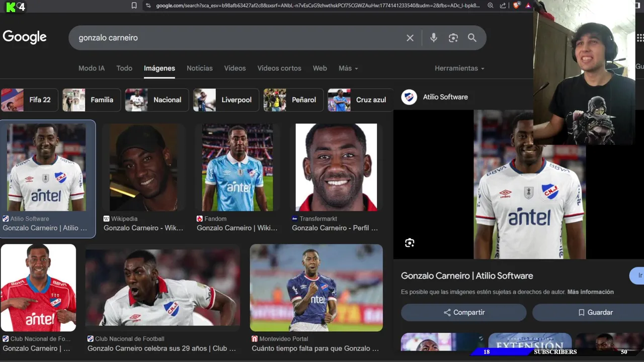Expand the Herramientas tools dropdown
Image resolution: width=644 pixels, height=362 pixels.
(460, 68)
